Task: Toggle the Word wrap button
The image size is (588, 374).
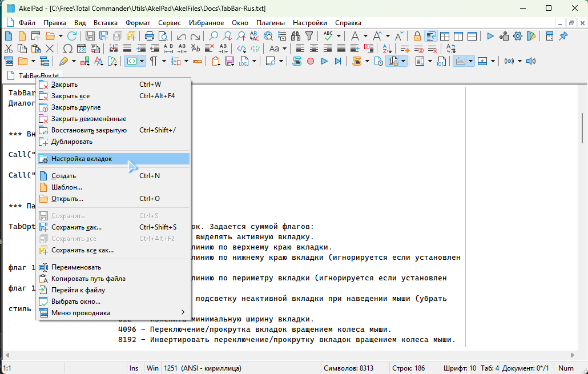Action: pyautogui.click(x=430, y=36)
